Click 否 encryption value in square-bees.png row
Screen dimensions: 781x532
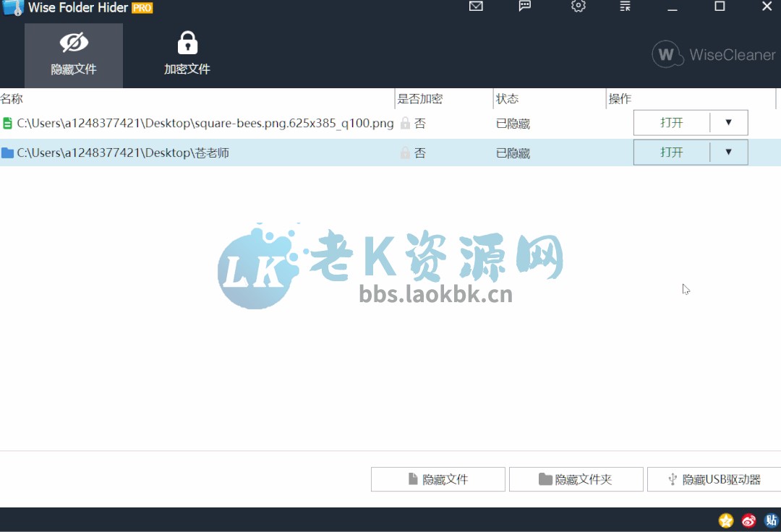(x=420, y=124)
